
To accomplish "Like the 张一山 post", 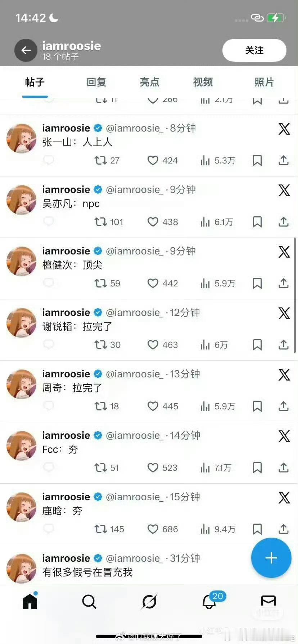I will (153, 160).
